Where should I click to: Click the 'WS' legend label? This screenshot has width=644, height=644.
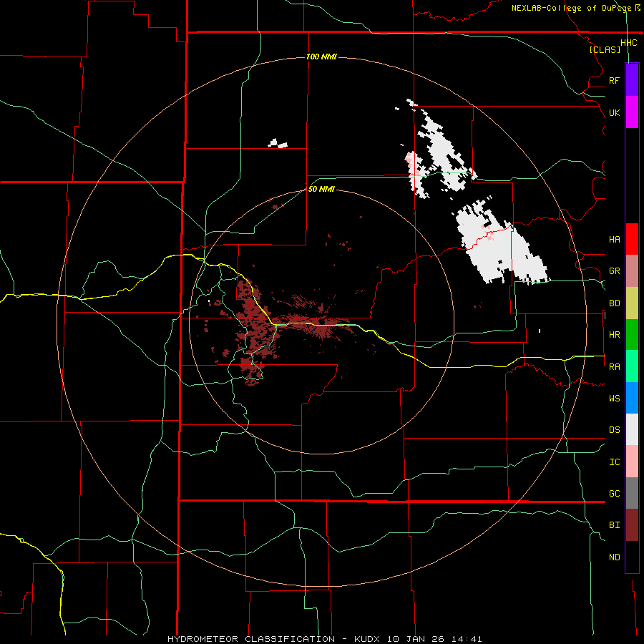pos(614,399)
